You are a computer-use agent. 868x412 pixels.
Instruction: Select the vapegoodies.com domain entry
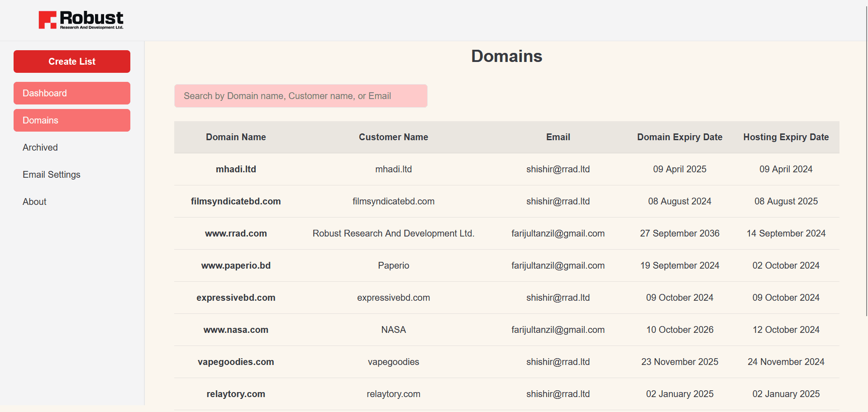[x=236, y=362]
